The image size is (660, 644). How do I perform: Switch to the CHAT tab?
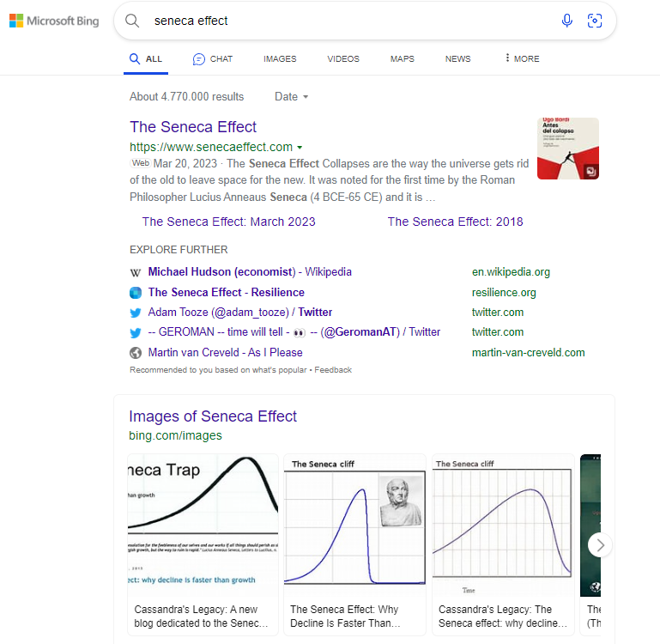213,59
